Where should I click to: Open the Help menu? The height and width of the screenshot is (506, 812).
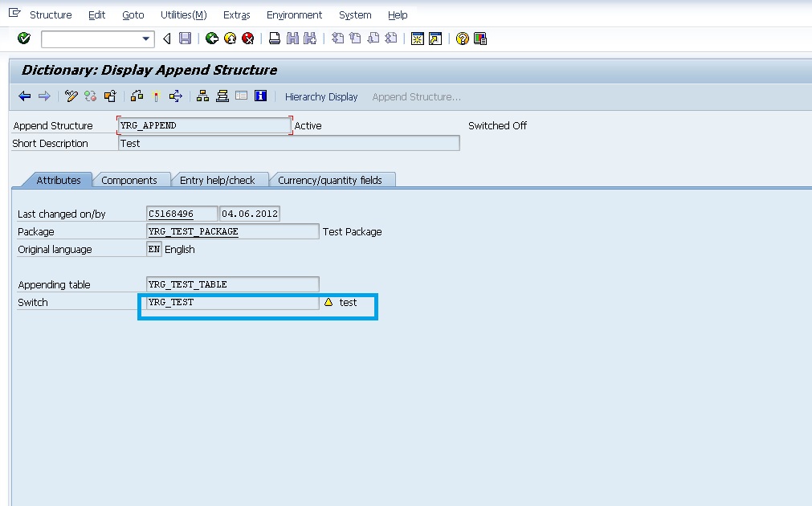coord(398,15)
